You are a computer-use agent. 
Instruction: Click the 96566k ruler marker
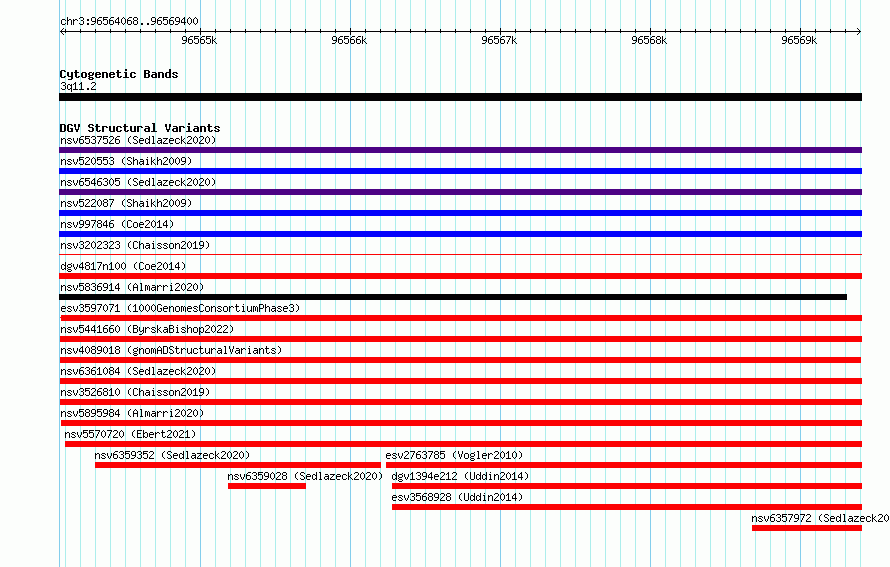point(349,40)
